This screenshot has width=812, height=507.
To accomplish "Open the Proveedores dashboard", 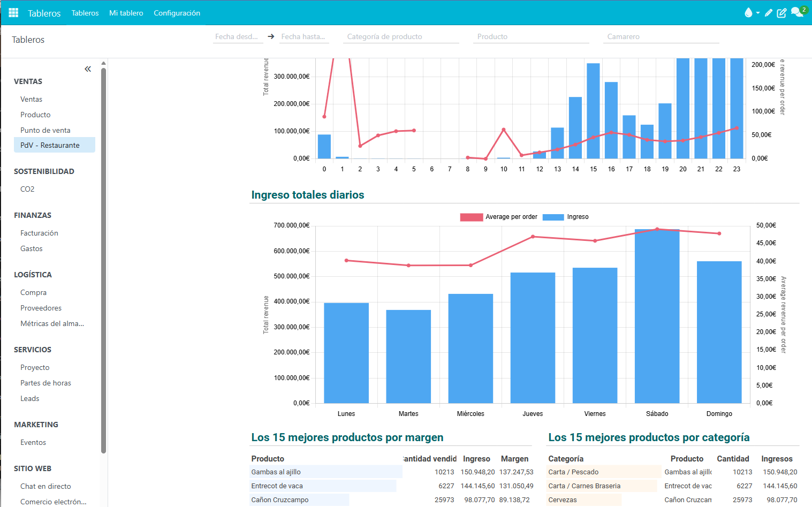I will point(55,308).
